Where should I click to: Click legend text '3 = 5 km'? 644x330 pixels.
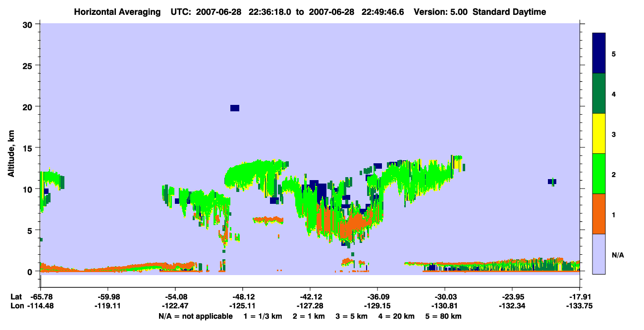pos(351,316)
